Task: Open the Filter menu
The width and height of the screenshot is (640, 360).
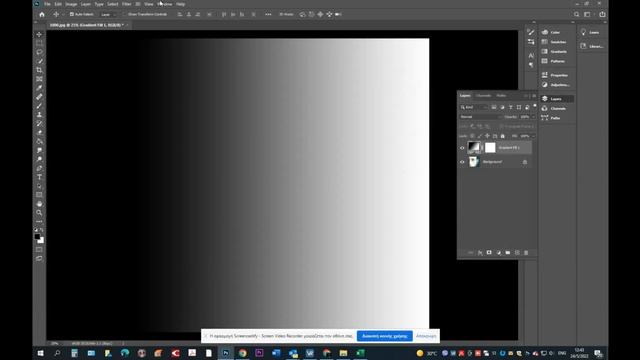Action: (127, 4)
